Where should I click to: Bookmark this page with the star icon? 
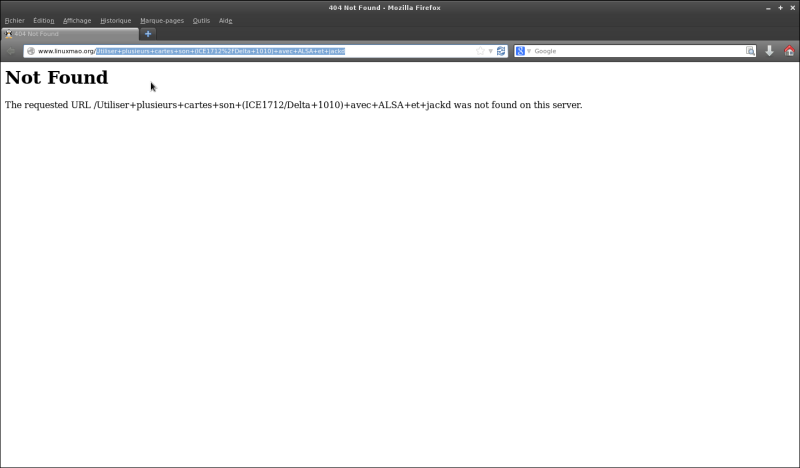[480, 51]
